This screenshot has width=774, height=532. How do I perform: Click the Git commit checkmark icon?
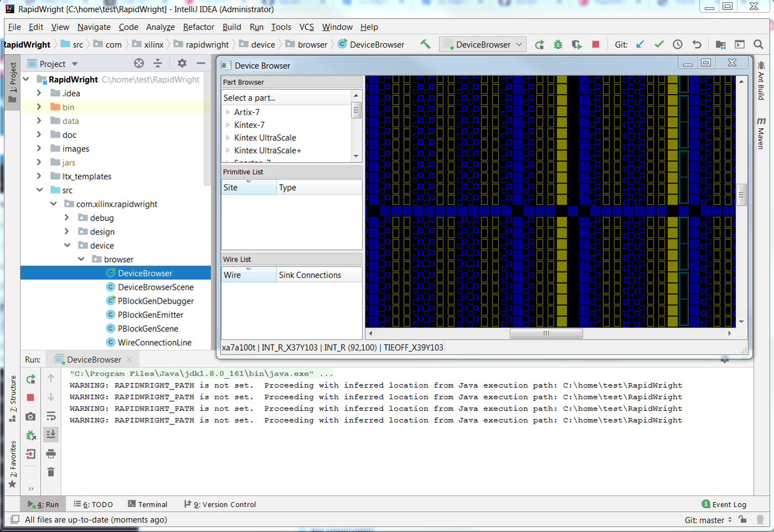coord(658,44)
